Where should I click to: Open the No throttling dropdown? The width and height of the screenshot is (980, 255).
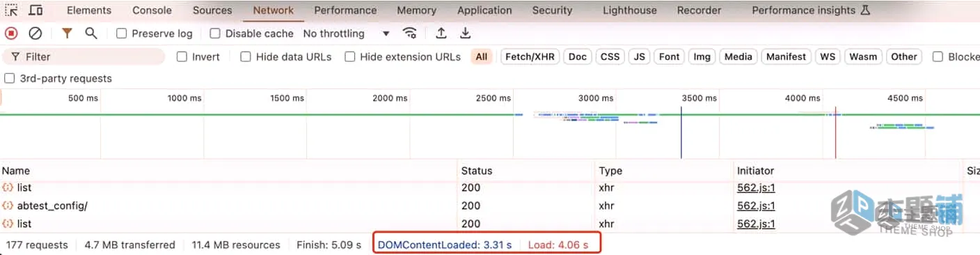347,33
